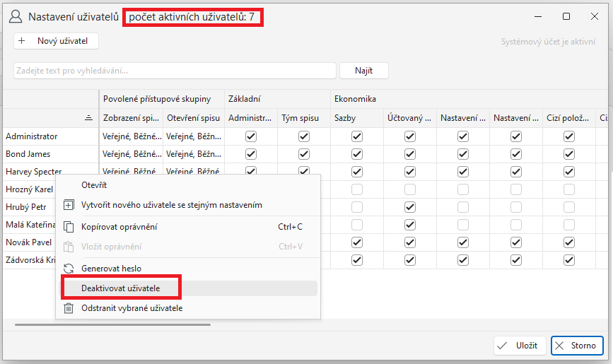613x364 pixels.
Task: Sort by the Účtovaný column header
Action: pyautogui.click(x=410, y=118)
